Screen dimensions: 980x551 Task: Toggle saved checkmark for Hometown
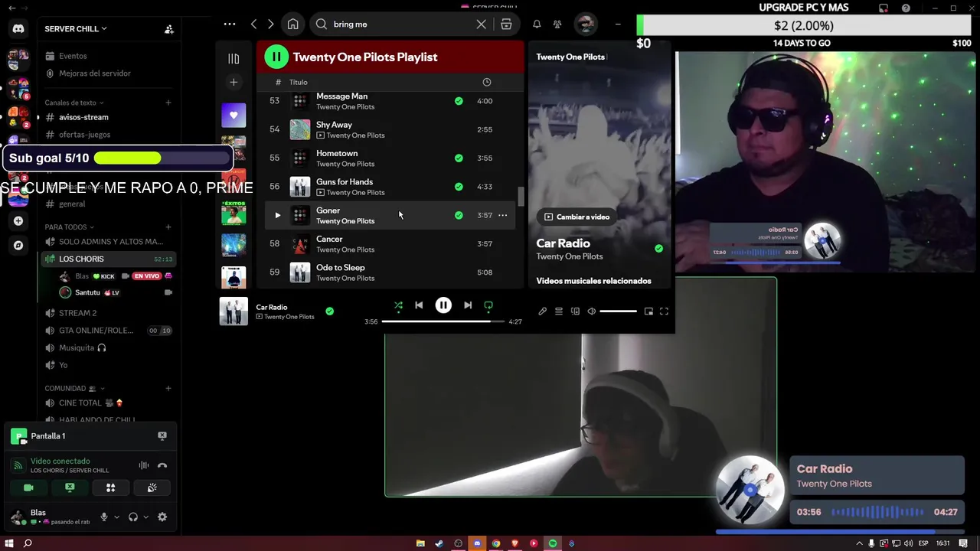click(x=459, y=158)
